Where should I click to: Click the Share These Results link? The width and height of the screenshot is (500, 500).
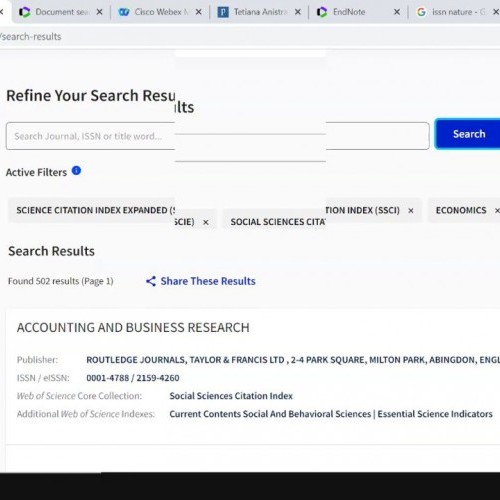(208, 281)
